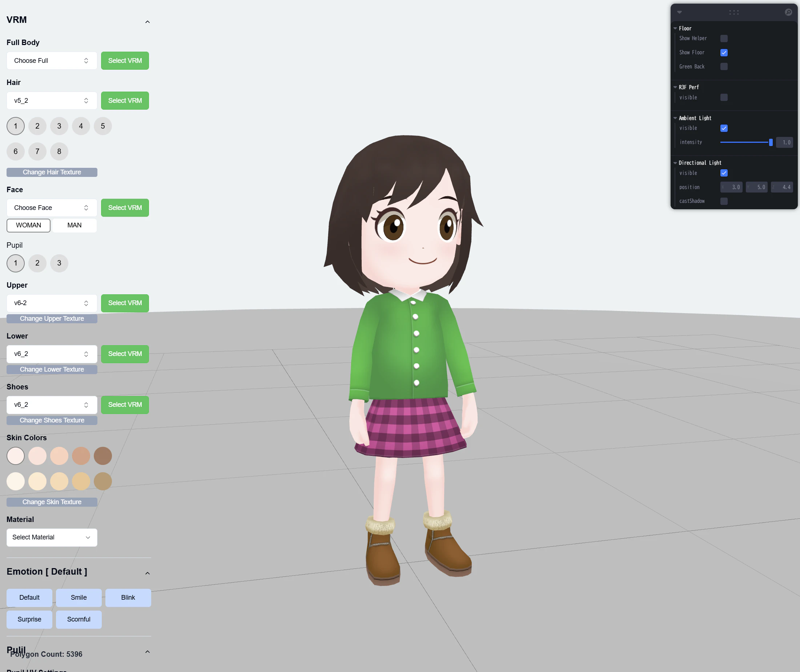Image resolution: width=800 pixels, height=672 pixels.
Task: Enable the castShadow checkbox
Action: pos(724,201)
